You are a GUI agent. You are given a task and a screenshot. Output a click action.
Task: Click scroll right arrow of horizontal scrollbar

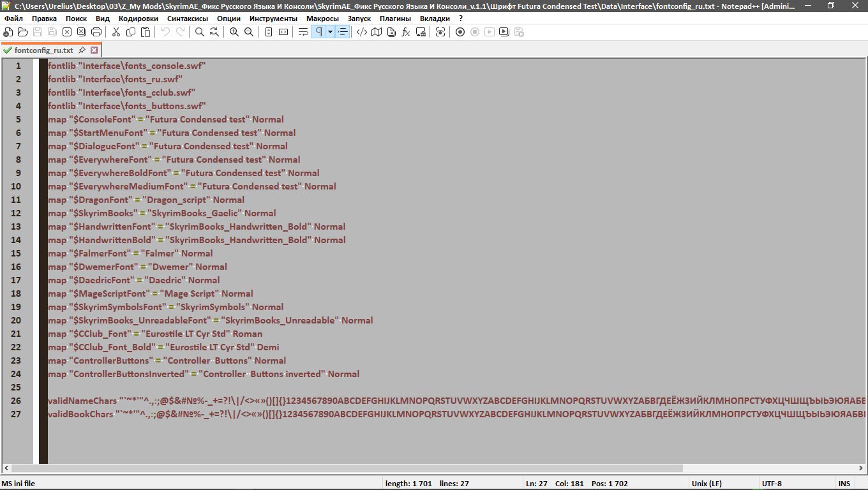862,470
